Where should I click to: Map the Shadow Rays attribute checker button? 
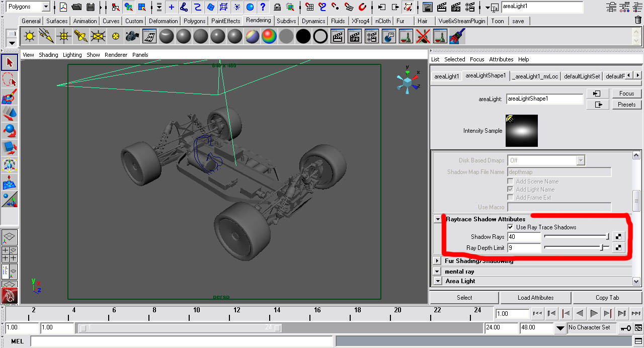point(618,236)
